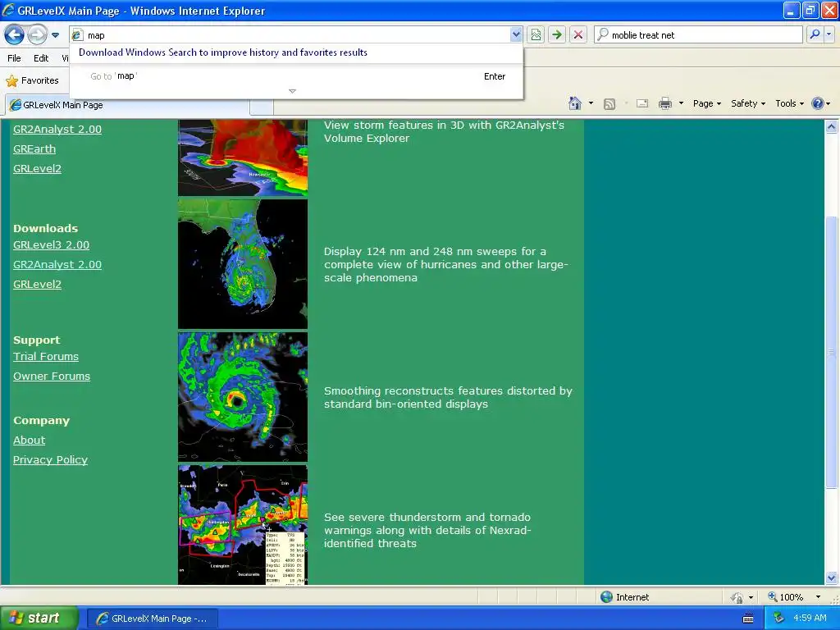Open the Page menu
The height and width of the screenshot is (630, 840).
(x=706, y=103)
